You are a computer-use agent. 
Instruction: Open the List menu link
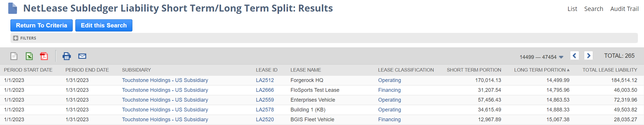point(572,9)
